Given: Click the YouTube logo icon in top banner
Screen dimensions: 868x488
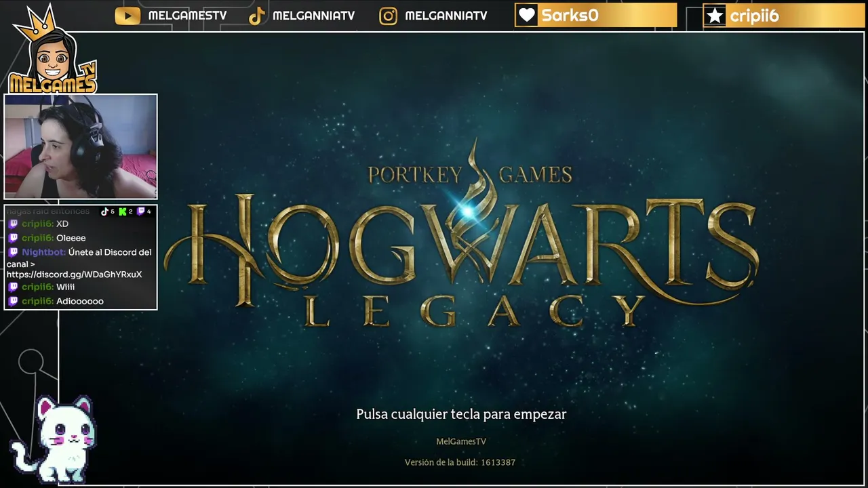Looking at the screenshot, I should (127, 16).
